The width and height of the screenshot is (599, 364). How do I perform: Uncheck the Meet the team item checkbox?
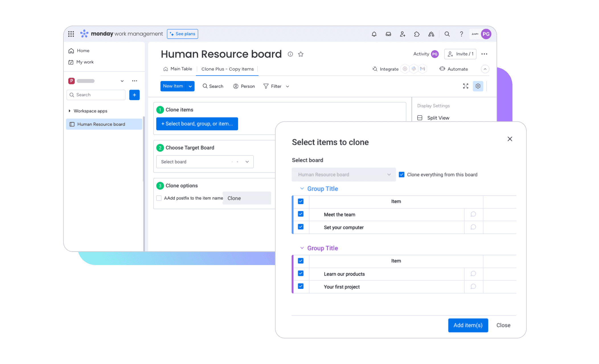(300, 214)
